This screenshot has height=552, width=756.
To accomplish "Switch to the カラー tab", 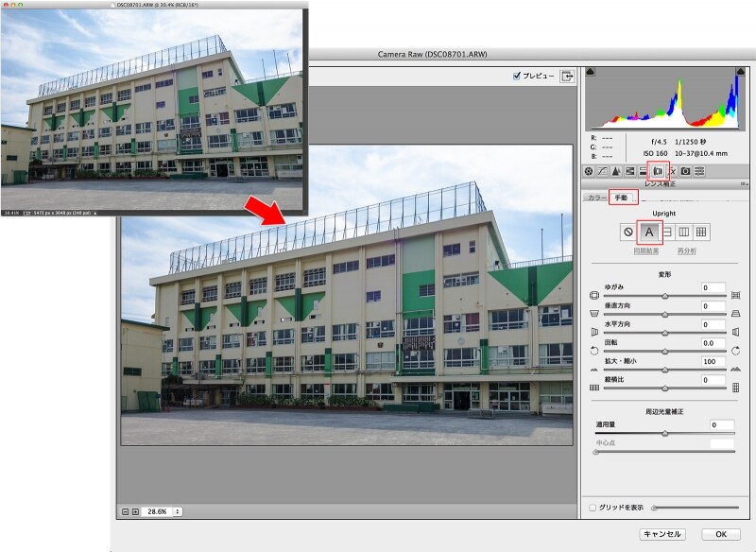I will (x=596, y=198).
